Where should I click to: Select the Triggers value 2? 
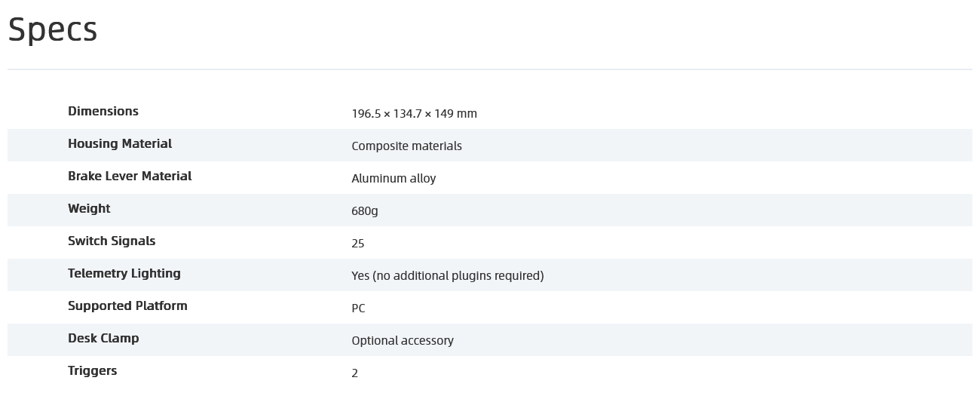(x=355, y=373)
